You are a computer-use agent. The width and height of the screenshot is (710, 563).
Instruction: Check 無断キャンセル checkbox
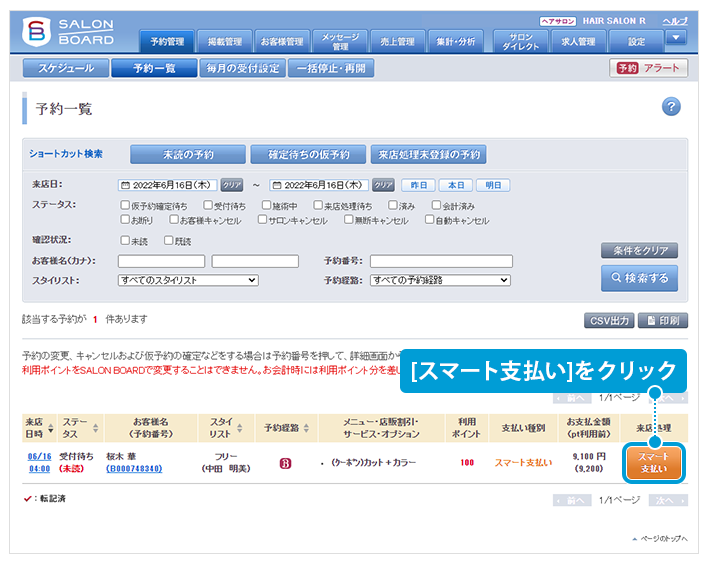(x=348, y=220)
